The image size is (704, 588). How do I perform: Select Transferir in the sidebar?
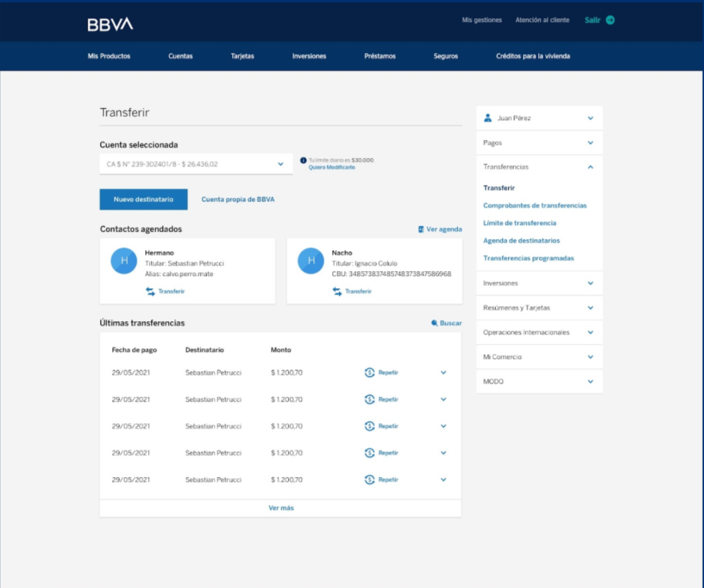tap(499, 188)
